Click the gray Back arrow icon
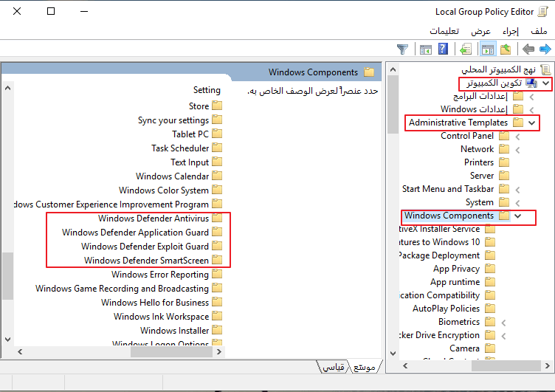 pos(528,49)
